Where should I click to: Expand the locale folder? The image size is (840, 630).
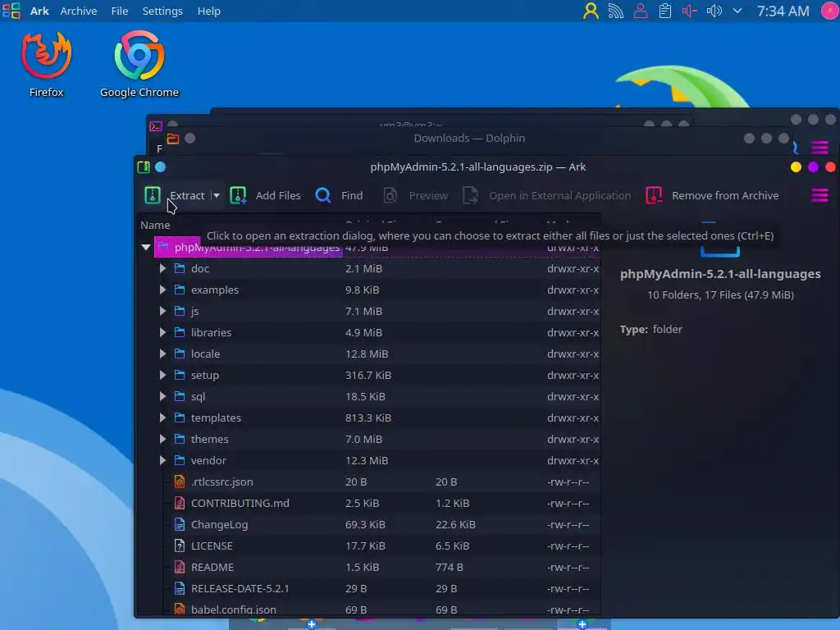pos(162,354)
